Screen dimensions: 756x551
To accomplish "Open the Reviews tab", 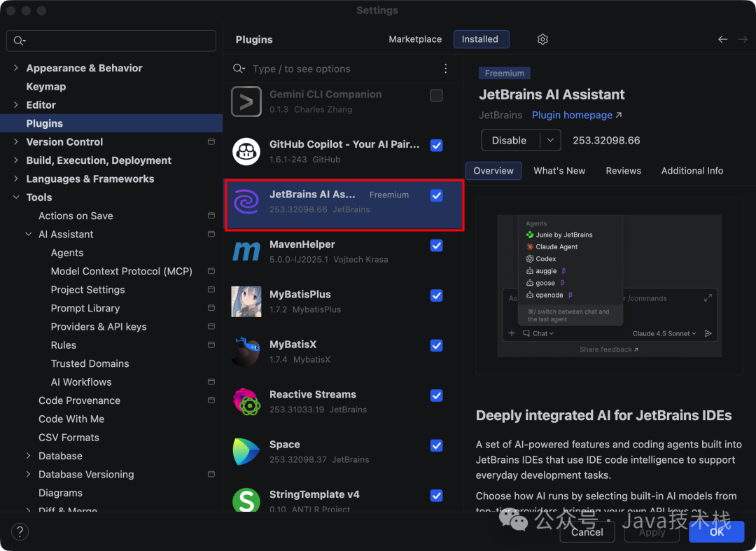I will click(x=623, y=170).
